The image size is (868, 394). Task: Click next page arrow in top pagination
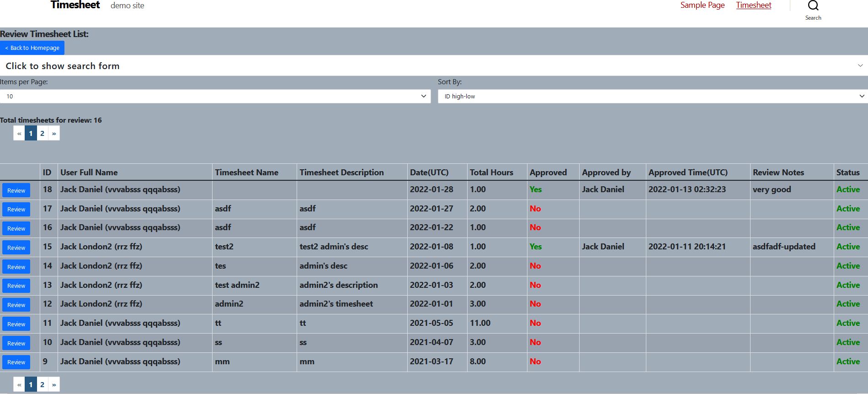coord(54,133)
